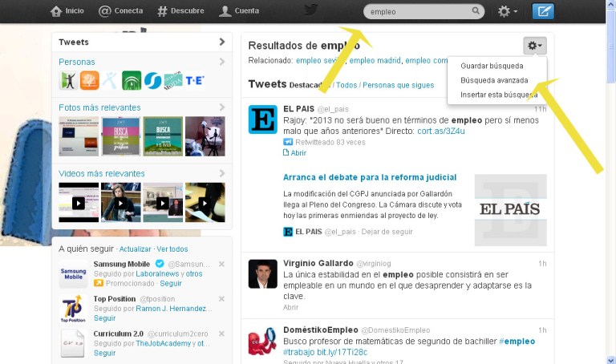
Task: Click T·E avatar under Personas
Action: point(195,80)
